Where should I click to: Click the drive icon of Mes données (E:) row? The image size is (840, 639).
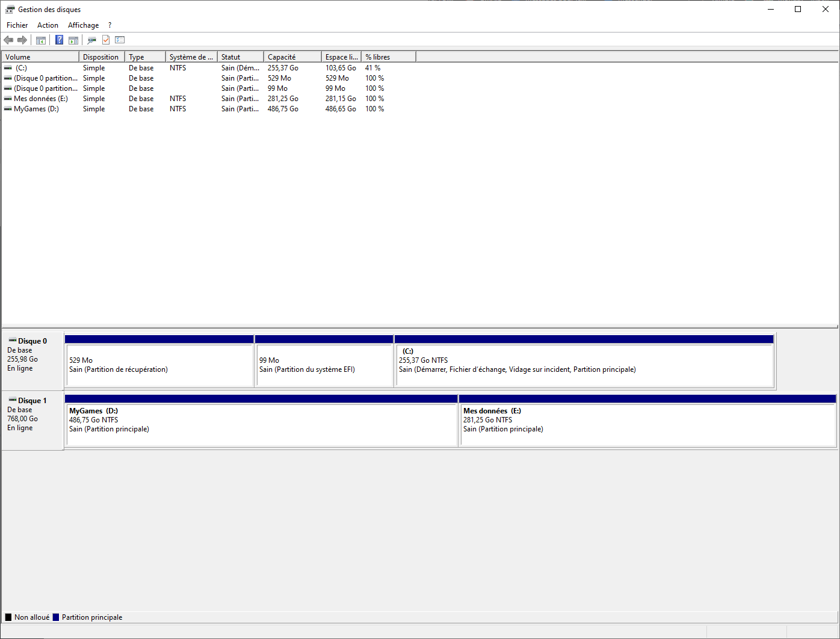(x=8, y=99)
